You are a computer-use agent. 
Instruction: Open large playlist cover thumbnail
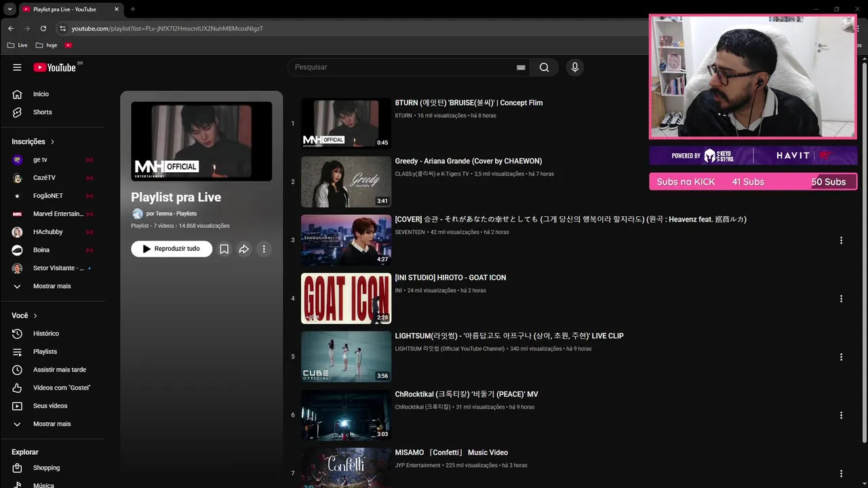click(x=201, y=142)
